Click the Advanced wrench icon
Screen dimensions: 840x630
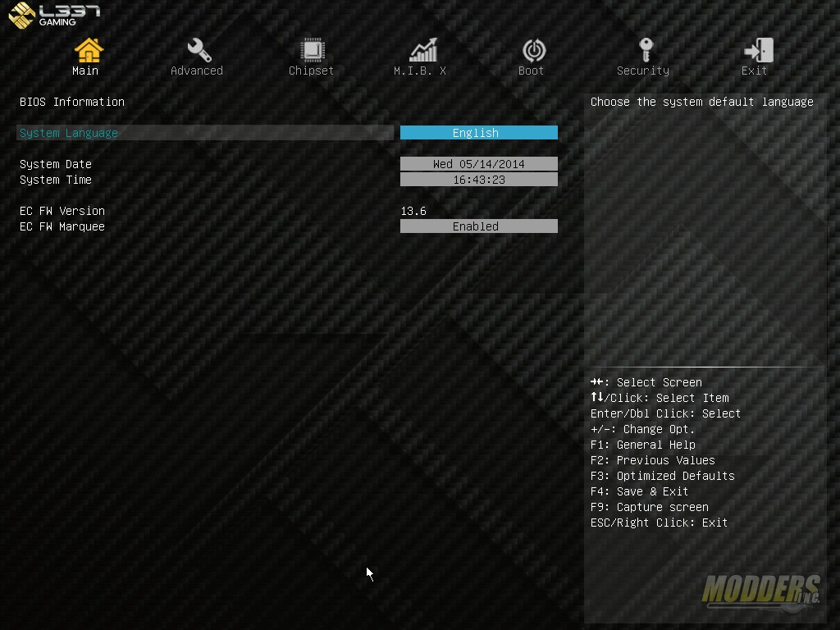click(x=199, y=50)
